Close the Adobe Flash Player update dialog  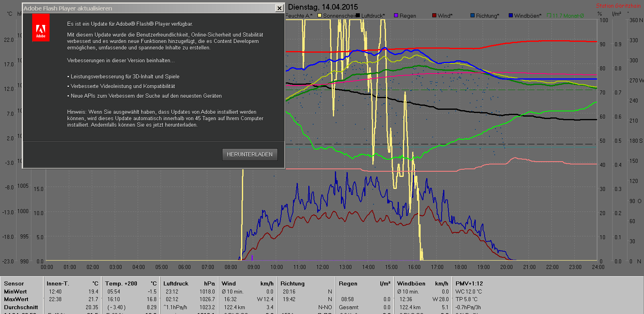[x=279, y=8]
